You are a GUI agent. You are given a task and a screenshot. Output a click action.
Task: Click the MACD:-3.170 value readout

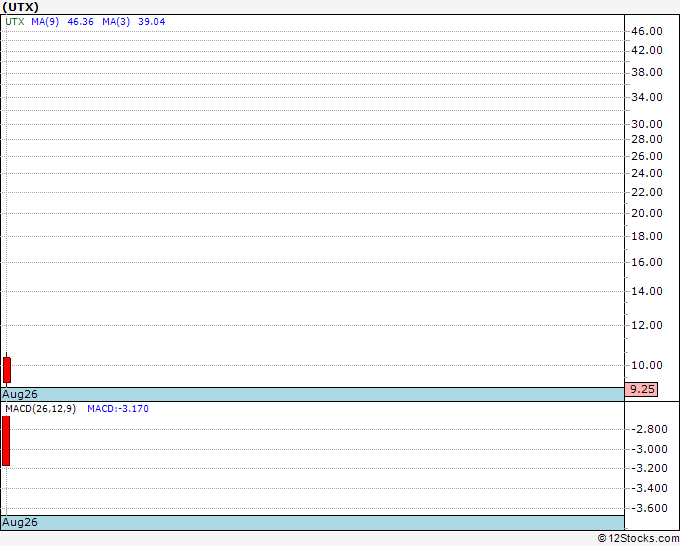point(118,409)
